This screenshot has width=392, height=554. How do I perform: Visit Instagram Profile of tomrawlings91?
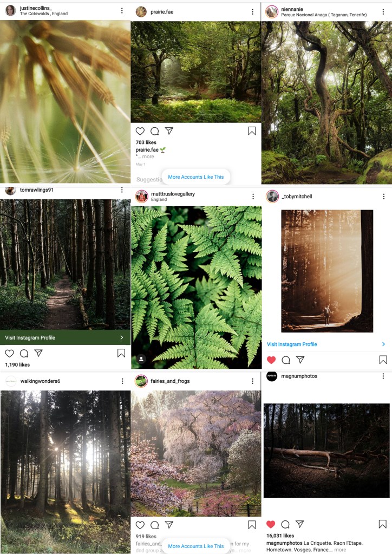(66, 337)
